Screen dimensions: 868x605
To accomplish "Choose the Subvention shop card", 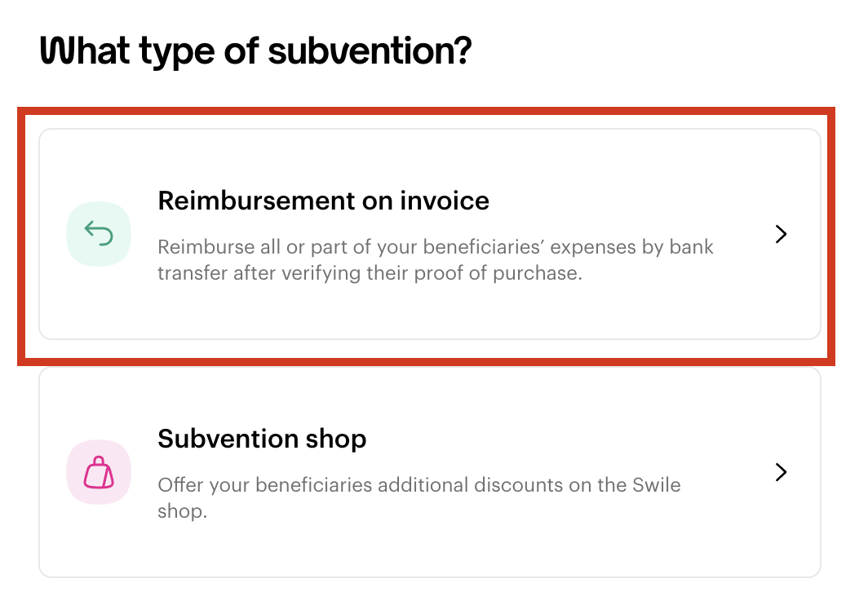I will (430, 471).
